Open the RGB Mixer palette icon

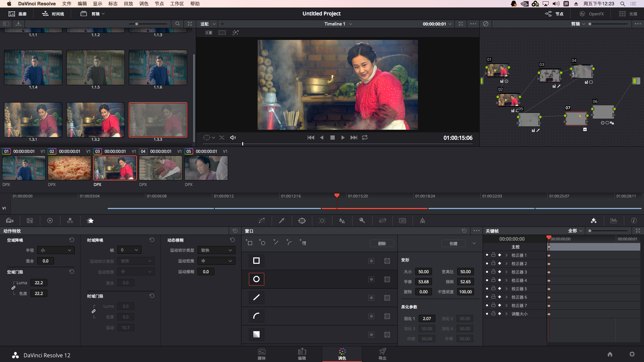coord(70,221)
